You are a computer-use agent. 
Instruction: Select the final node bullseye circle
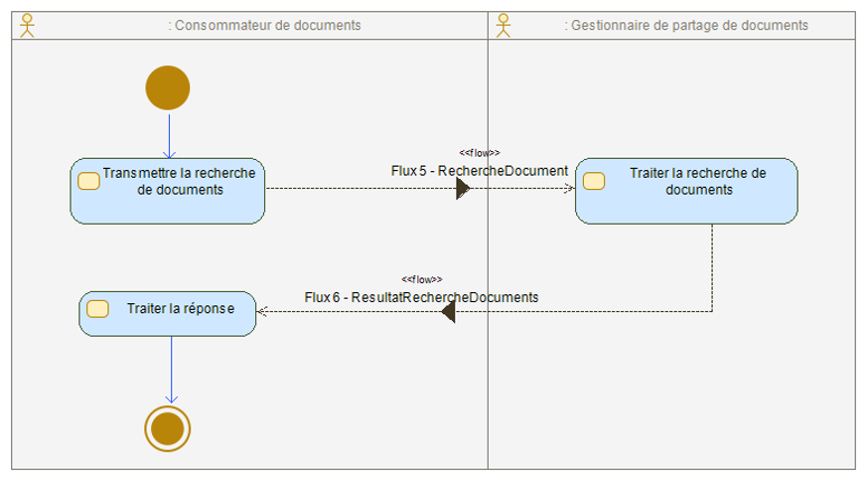167,427
